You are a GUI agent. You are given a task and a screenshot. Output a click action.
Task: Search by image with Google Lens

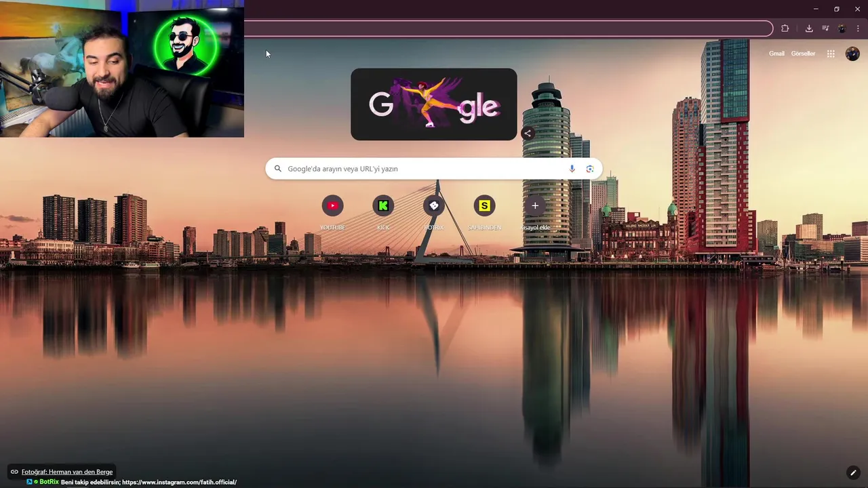point(589,169)
